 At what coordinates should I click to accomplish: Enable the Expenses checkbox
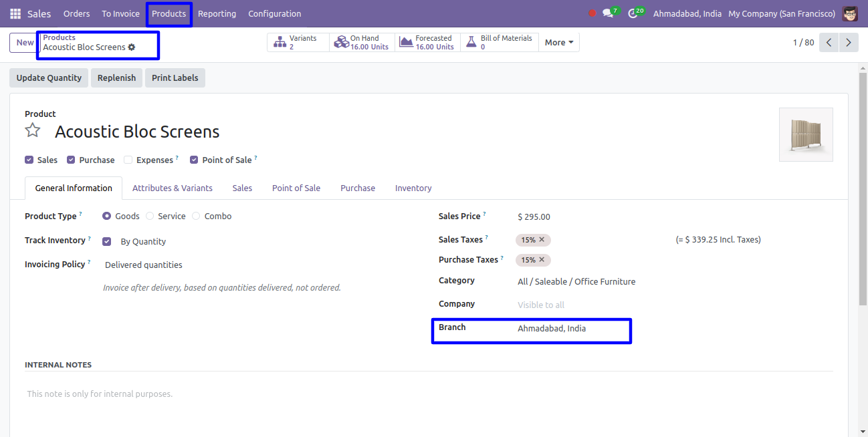click(128, 160)
